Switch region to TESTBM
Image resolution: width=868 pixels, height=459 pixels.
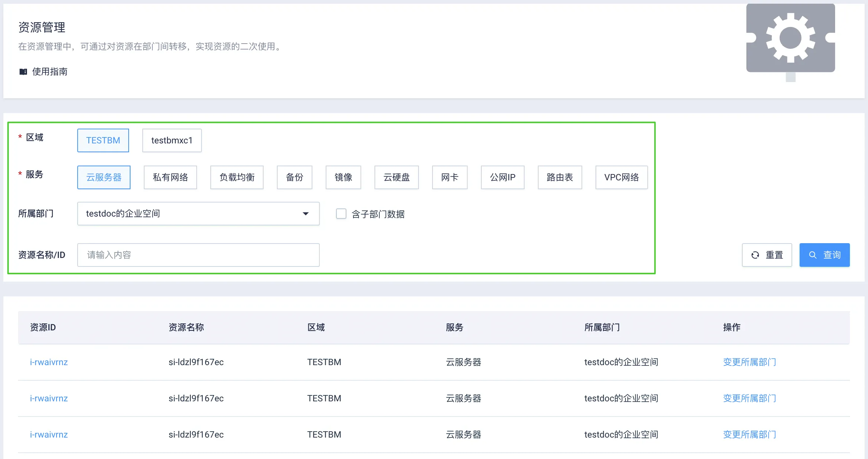(x=103, y=140)
